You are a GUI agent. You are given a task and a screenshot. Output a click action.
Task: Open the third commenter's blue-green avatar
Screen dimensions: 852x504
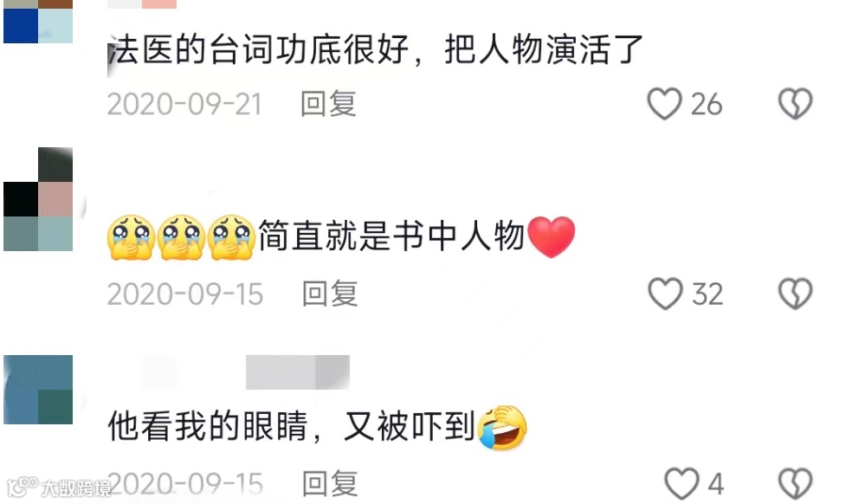point(38,390)
